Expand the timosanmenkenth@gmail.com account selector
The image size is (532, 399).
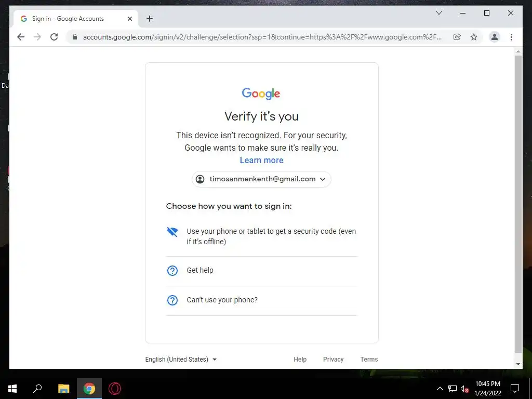tap(261, 179)
